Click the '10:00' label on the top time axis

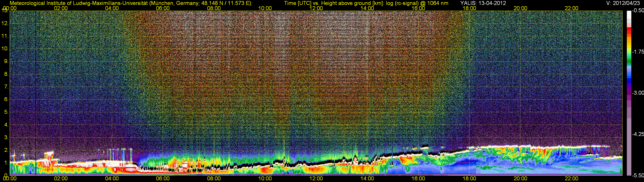265,8
